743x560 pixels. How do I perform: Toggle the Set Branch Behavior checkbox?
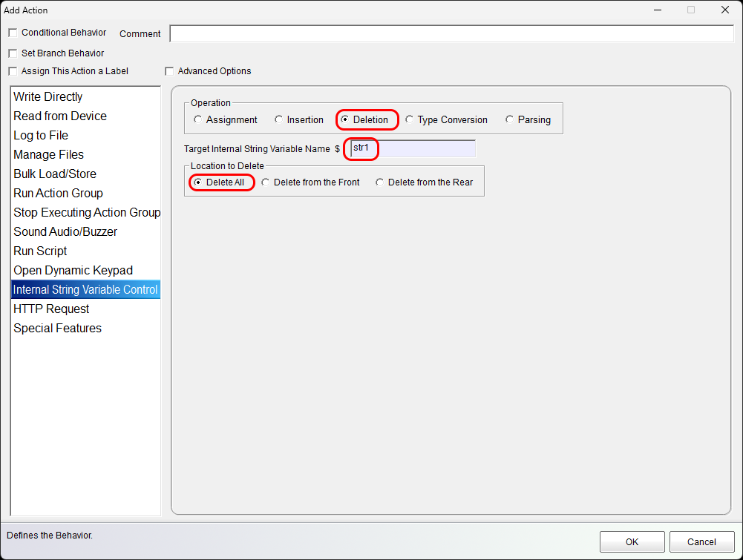[13, 53]
